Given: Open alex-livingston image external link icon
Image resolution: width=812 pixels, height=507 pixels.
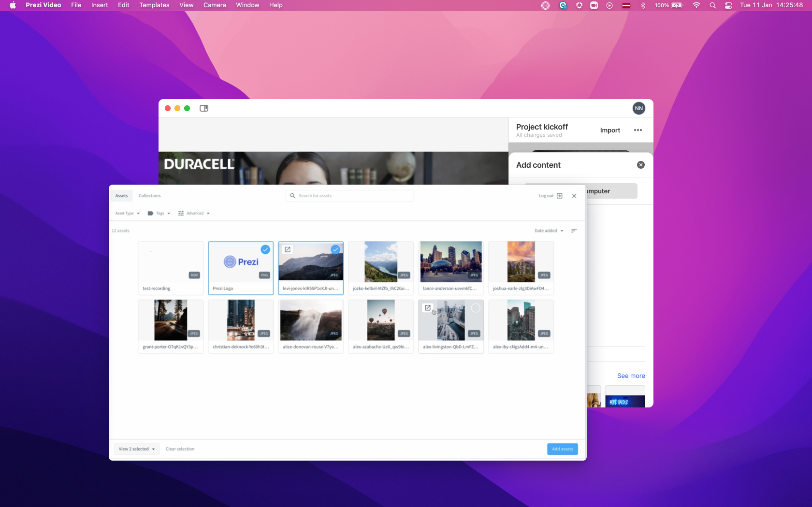Looking at the screenshot, I should (428, 308).
